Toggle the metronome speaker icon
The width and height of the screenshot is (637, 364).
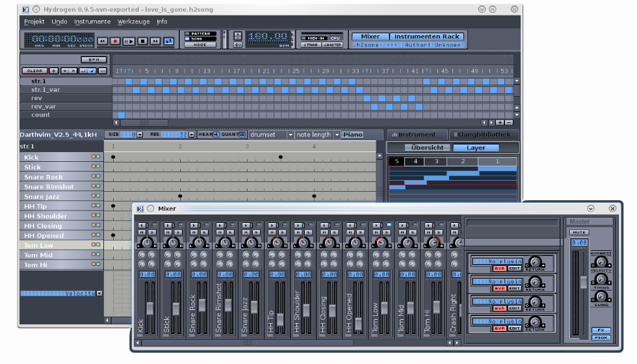(238, 45)
